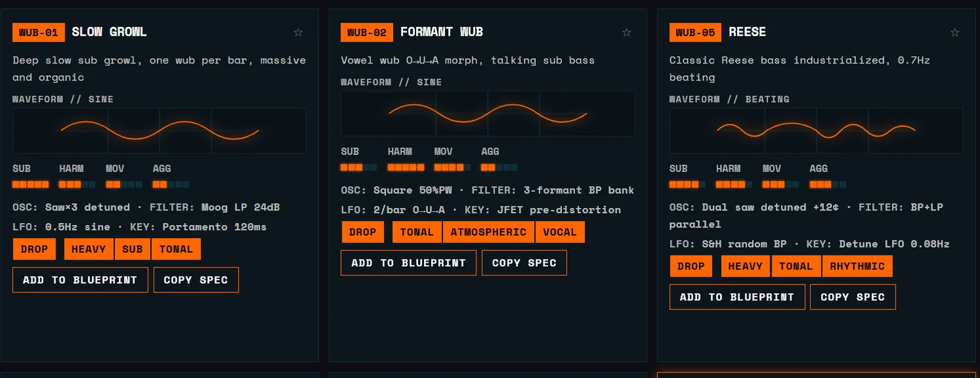Click 'WAVEFORM // BEATING' label
Screen dimensions: 980x378
click(729, 99)
